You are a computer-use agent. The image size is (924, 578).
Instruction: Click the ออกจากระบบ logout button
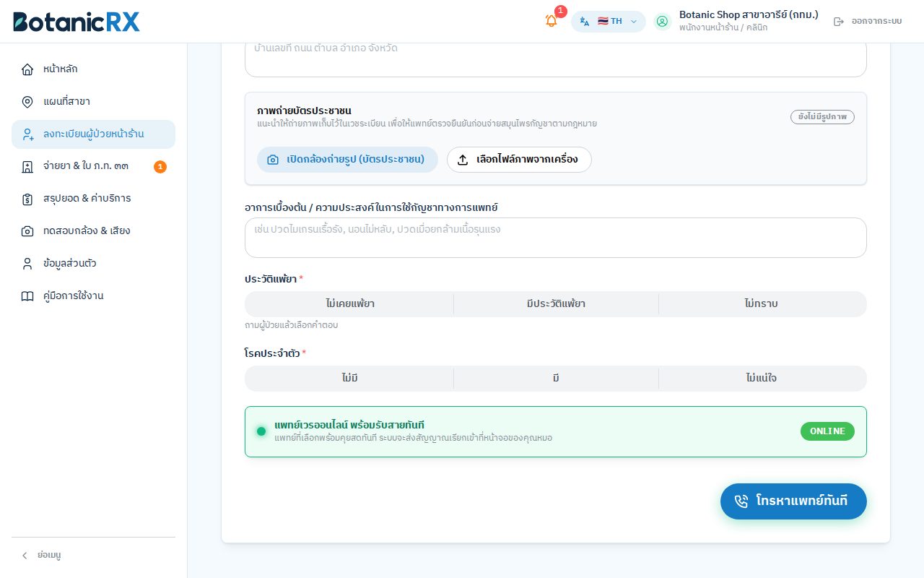[868, 22]
